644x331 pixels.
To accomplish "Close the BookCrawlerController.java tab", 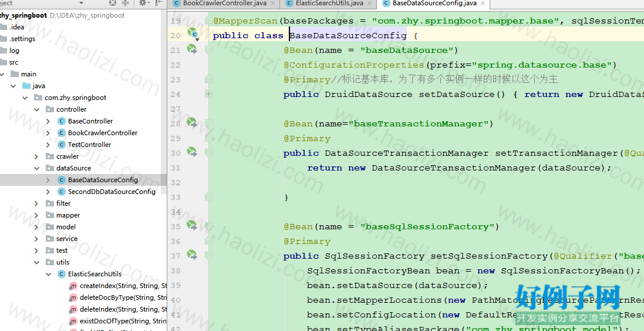I will (273, 4).
